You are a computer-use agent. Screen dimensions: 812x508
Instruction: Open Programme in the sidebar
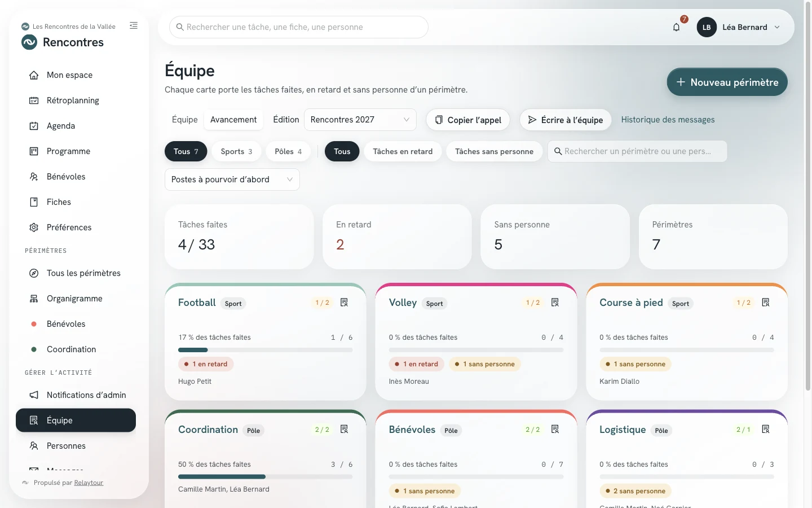pyautogui.click(x=76, y=151)
